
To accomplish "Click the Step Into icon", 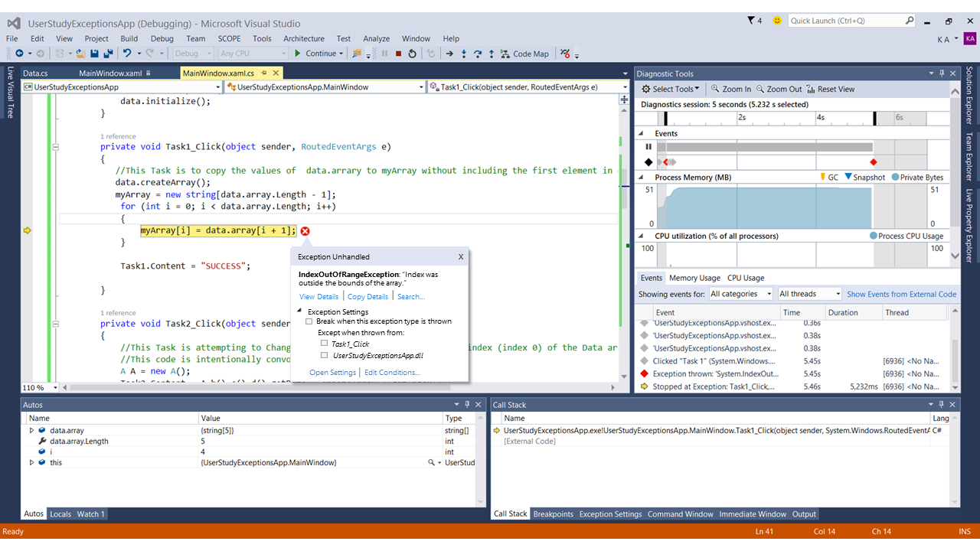I will pyautogui.click(x=464, y=54).
